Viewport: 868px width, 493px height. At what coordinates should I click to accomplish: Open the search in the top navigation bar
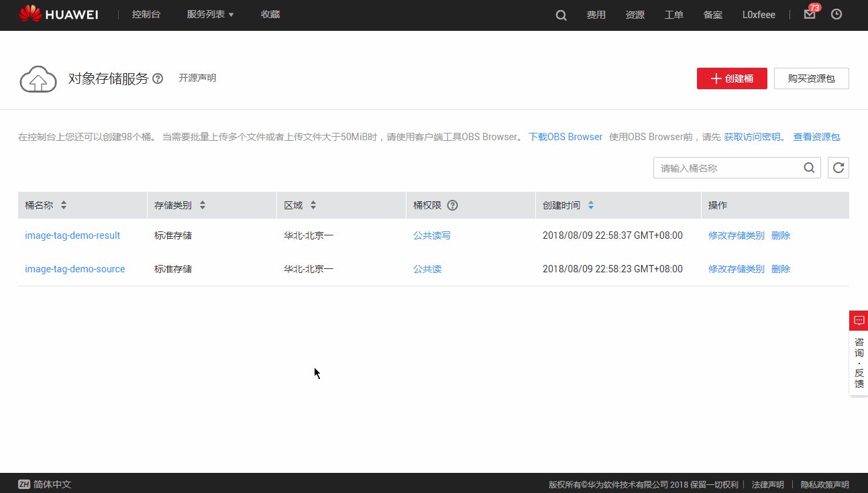[561, 15]
